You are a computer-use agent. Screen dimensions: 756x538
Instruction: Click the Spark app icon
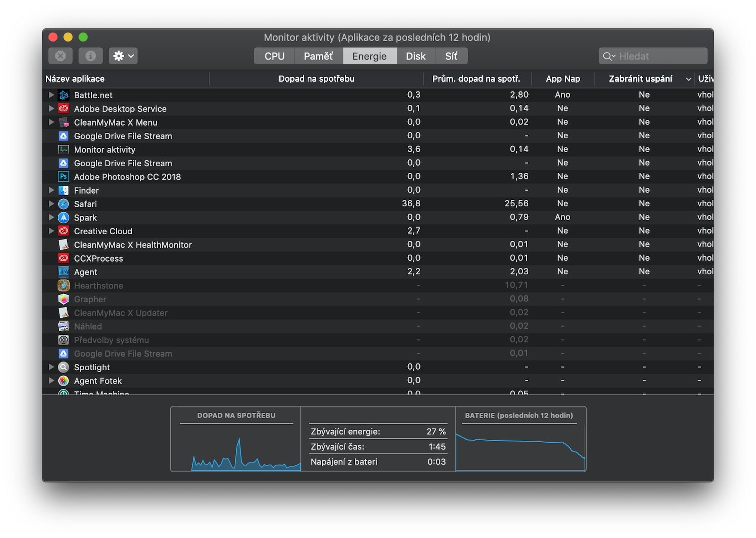63,218
